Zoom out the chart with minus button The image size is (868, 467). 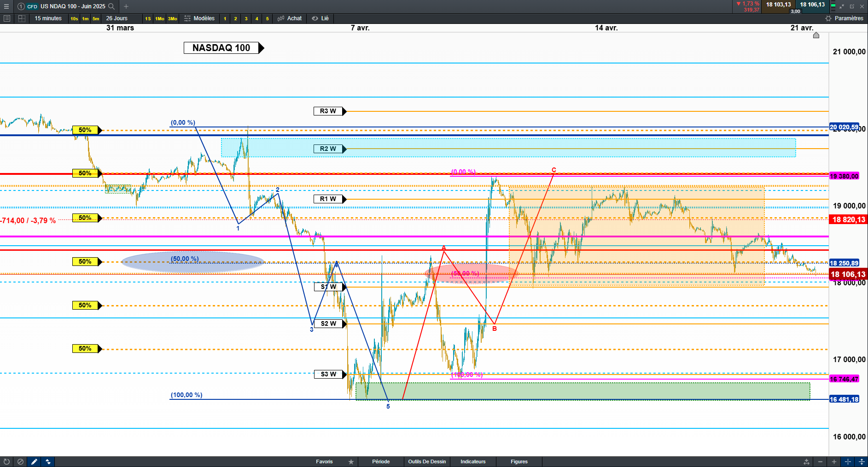click(x=820, y=461)
